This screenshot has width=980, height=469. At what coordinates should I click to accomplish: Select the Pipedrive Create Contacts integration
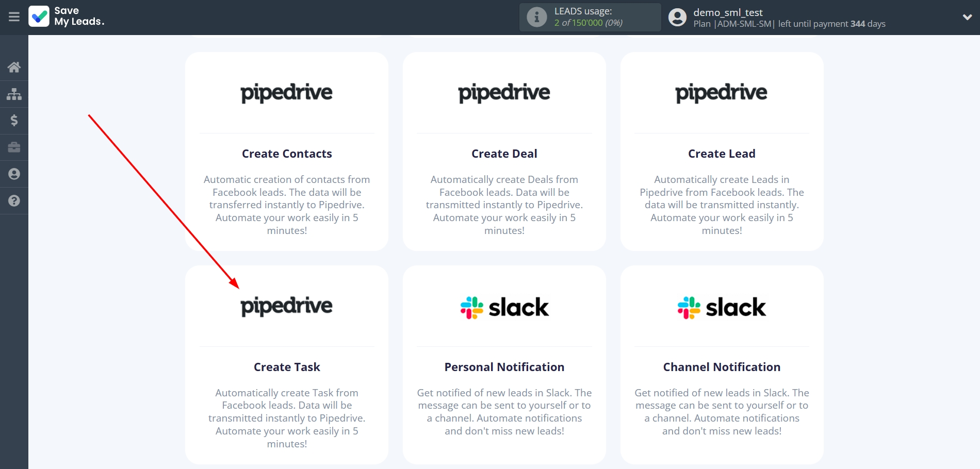287,153
